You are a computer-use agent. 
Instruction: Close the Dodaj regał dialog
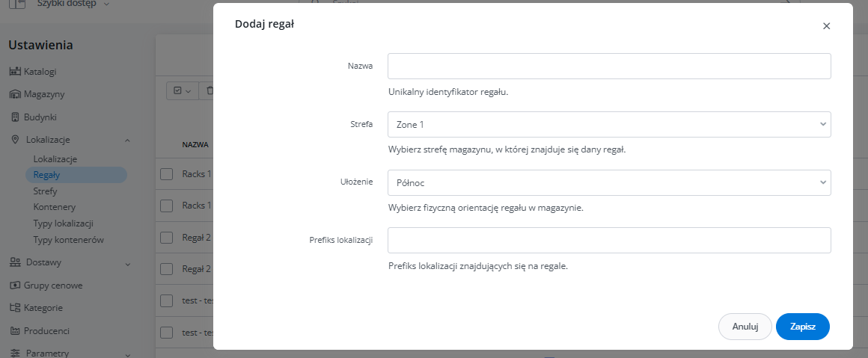(826, 26)
